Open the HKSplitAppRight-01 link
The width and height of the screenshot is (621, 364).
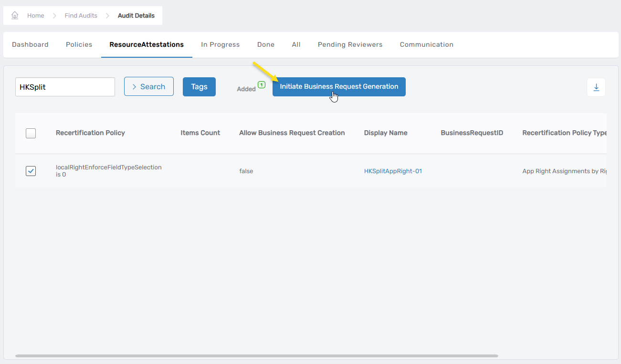(393, 171)
